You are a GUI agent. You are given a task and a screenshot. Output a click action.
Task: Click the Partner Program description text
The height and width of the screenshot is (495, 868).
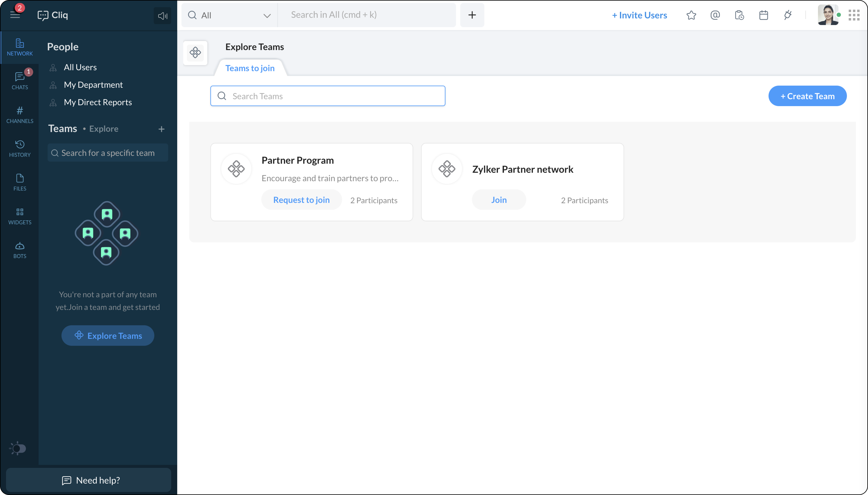(330, 178)
